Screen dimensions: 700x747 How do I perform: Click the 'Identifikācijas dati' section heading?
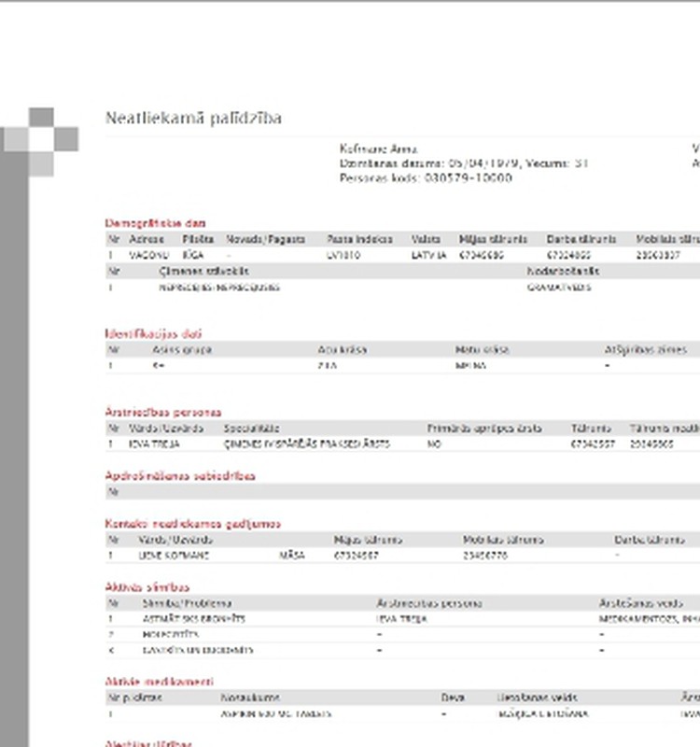[153, 333]
